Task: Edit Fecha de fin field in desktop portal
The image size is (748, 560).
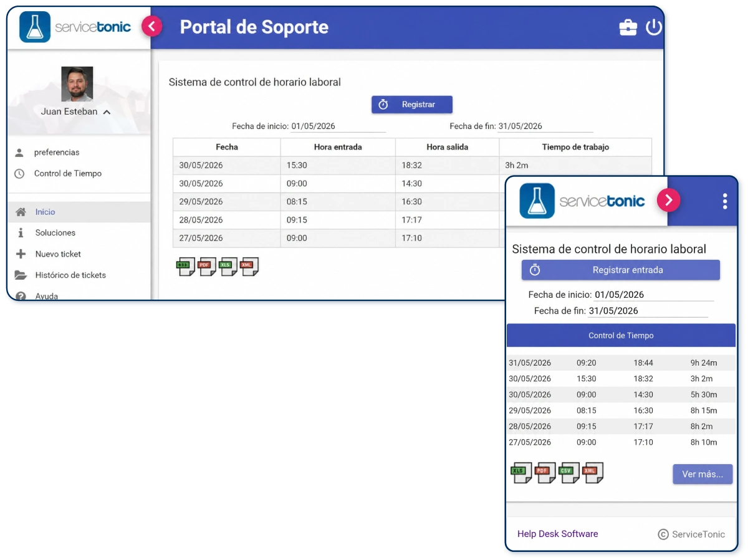Action: [545, 126]
